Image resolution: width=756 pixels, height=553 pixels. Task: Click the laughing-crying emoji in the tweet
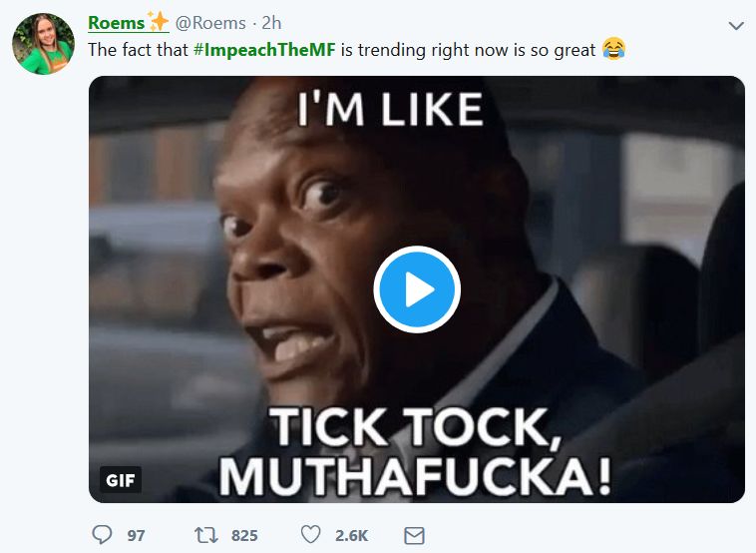tap(614, 49)
